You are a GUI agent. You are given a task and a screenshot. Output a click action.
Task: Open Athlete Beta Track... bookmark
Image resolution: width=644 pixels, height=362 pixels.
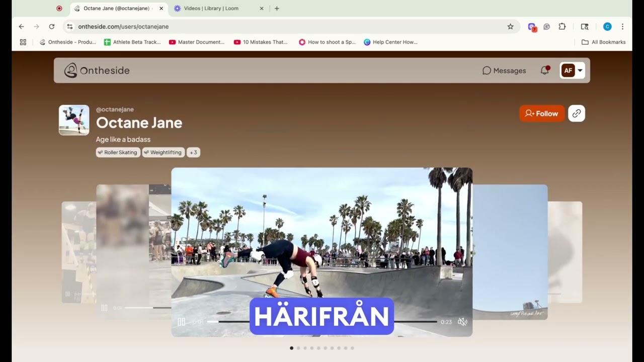(132, 42)
